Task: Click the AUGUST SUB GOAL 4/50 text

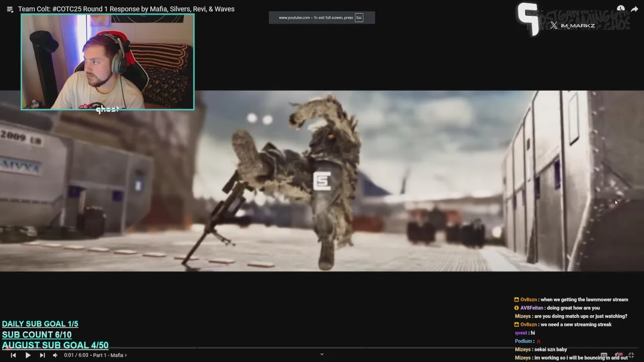Action: (x=55, y=345)
